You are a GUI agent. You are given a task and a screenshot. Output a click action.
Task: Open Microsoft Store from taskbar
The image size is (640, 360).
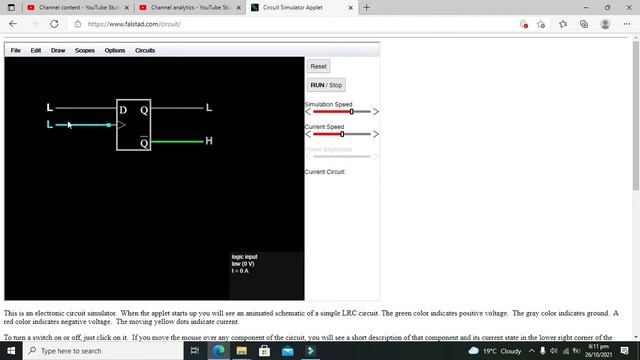264,351
